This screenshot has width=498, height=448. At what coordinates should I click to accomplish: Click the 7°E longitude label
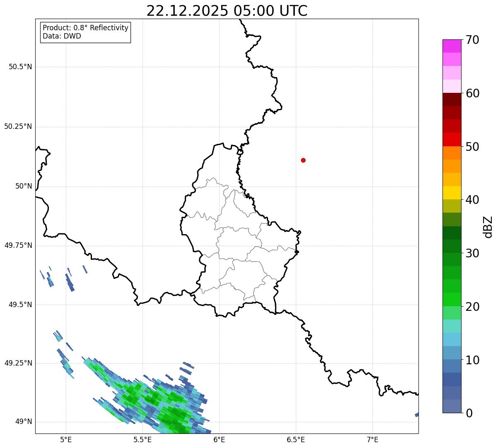pos(372,439)
